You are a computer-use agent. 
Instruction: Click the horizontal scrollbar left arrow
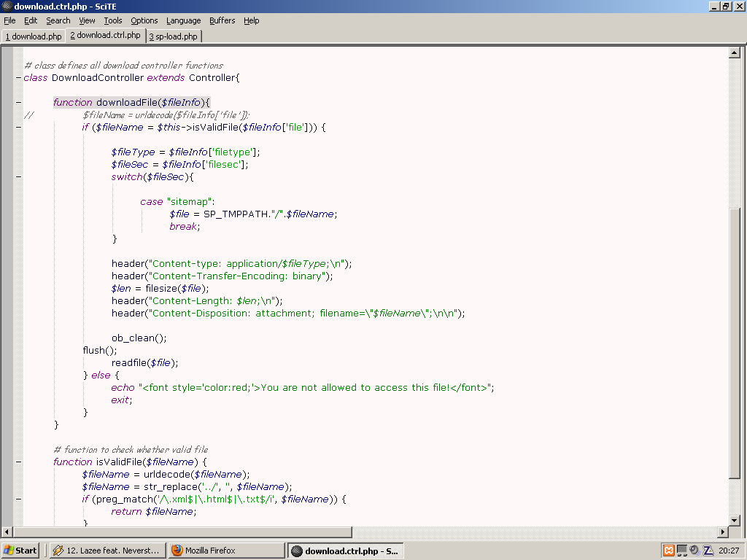tap(7, 532)
